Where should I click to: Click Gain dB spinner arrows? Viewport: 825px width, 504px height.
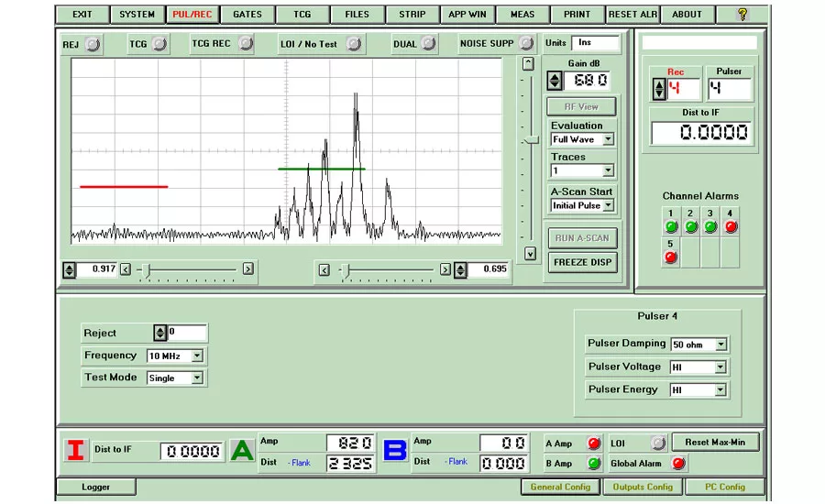[x=555, y=81]
